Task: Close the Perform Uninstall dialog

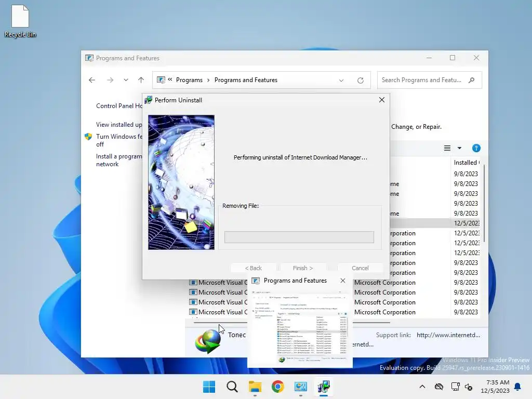Action: pos(382,100)
